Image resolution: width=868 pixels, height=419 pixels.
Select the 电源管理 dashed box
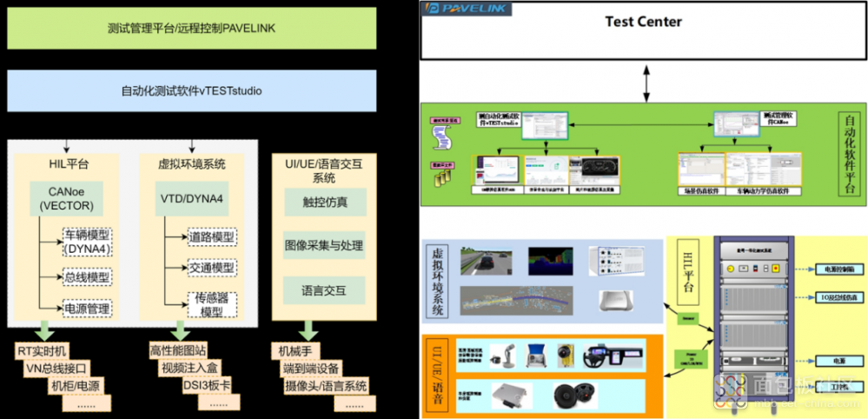point(87,308)
